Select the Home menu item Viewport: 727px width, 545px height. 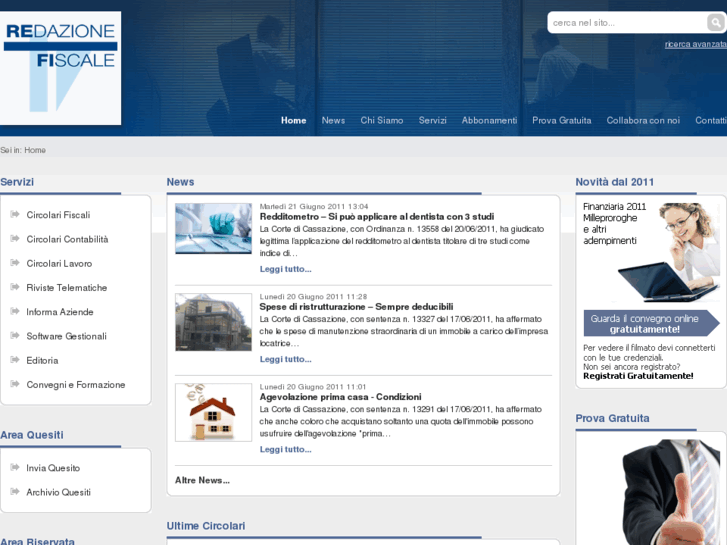point(293,120)
